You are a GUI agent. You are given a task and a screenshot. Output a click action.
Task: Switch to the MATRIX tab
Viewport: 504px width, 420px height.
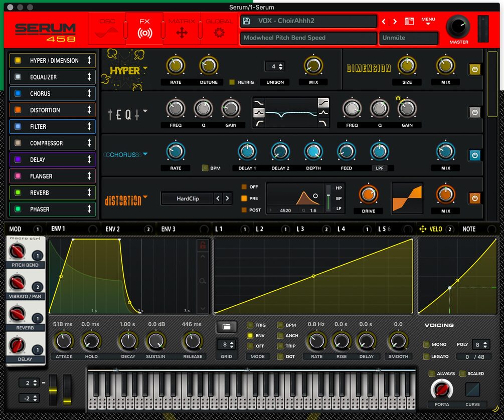click(x=182, y=29)
